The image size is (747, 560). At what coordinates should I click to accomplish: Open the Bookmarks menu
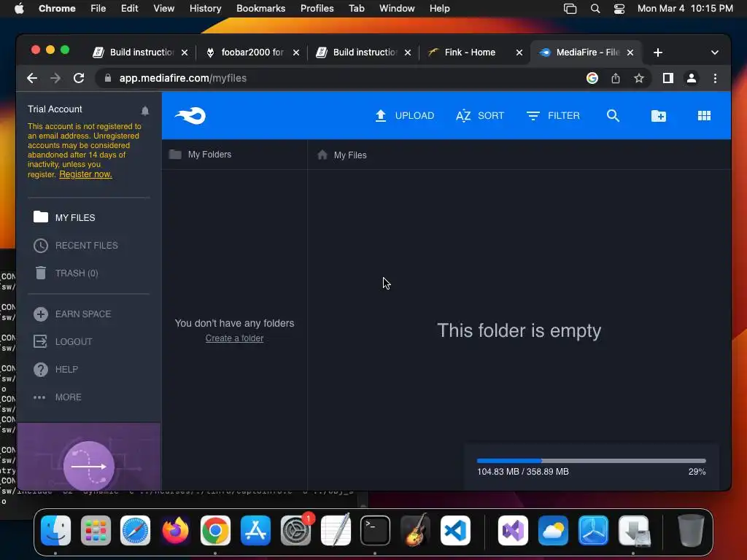pos(260,9)
